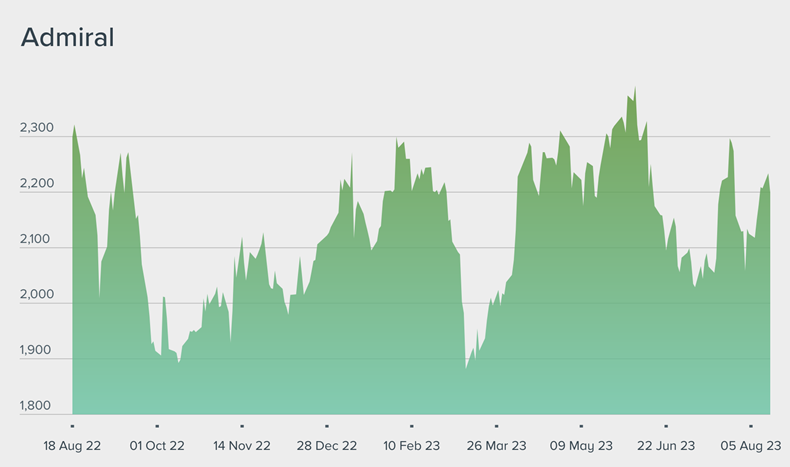Click the 1,800 y-axis label

coord(37,406)
